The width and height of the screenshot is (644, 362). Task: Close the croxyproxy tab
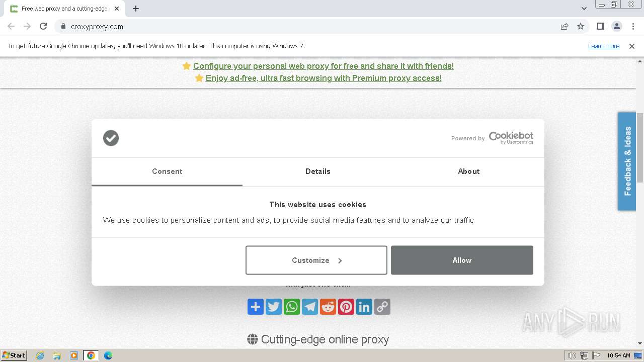117,9
